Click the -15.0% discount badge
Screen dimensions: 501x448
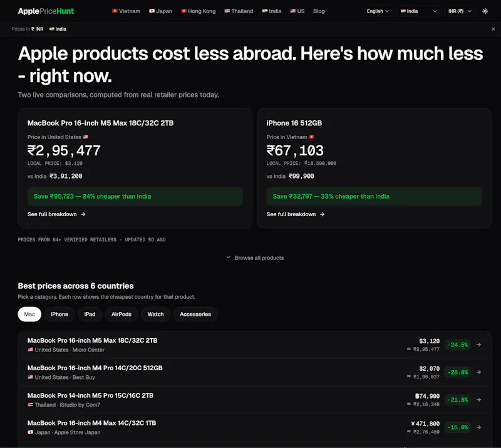[x=458, y=427]
